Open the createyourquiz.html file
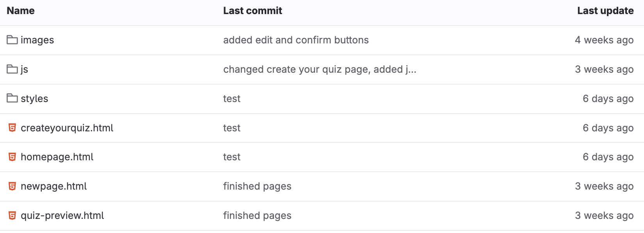644x233 pixels. (x=67, y=128)
